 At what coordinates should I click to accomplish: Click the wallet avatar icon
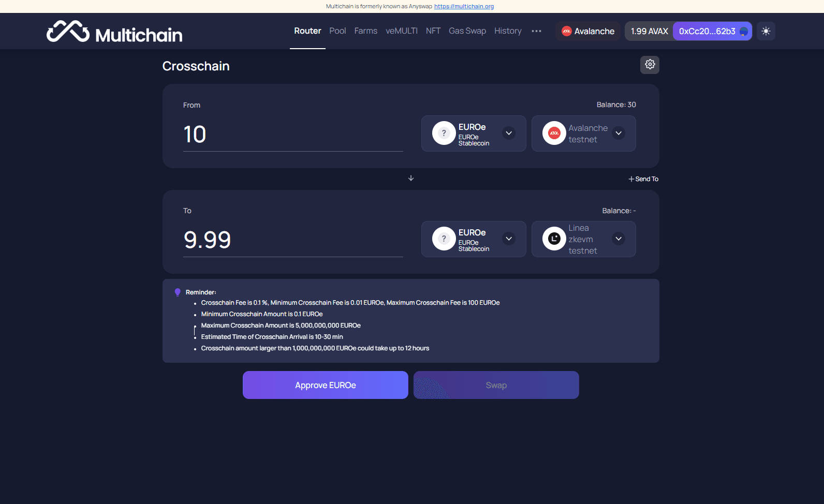tap(744, 31)
